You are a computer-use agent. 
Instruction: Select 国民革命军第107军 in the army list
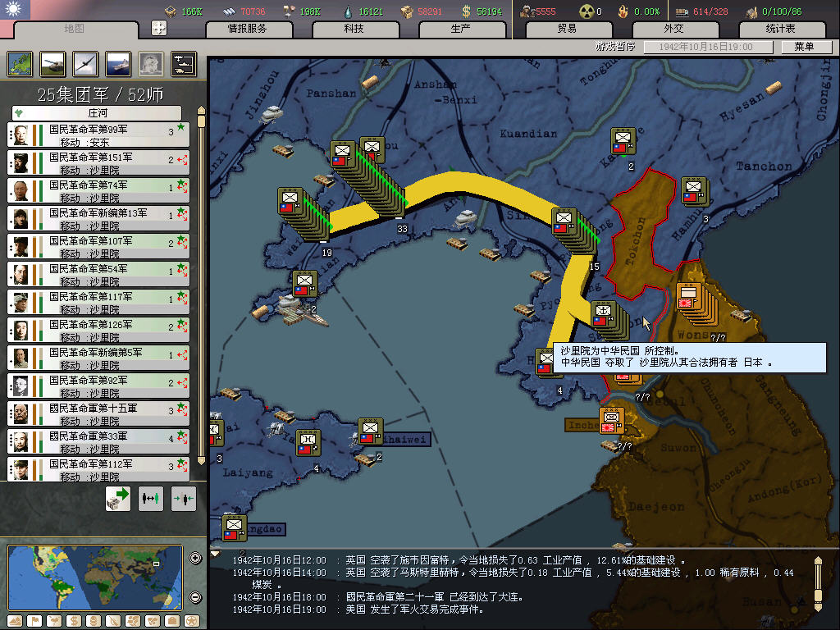[x=98, y=246]
